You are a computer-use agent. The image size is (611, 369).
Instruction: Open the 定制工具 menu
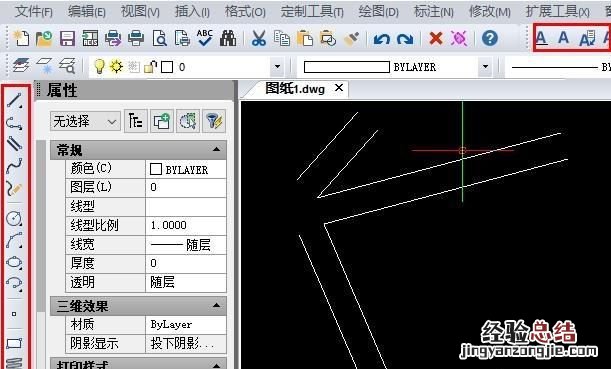[312, 12]
